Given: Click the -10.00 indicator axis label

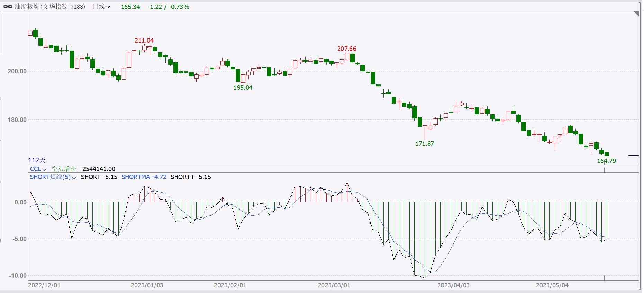Looking at the screenshot, I should pos(18,276).
